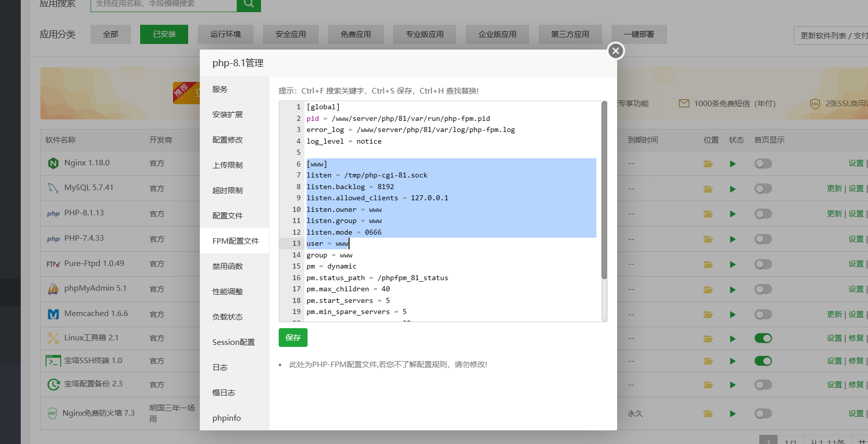Open the 服务 tab in php dialog
868x444 pixels.
pyautogui.click(x=234, y=89)
